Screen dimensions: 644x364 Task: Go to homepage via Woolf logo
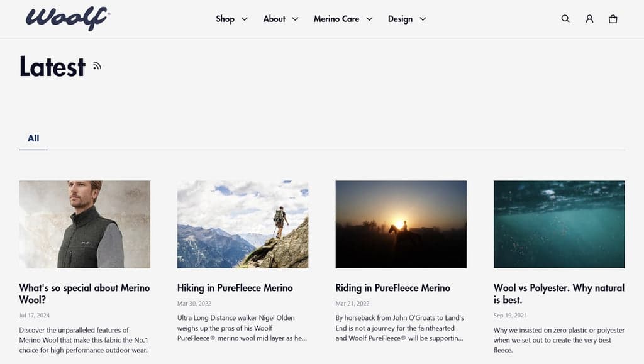68,18
